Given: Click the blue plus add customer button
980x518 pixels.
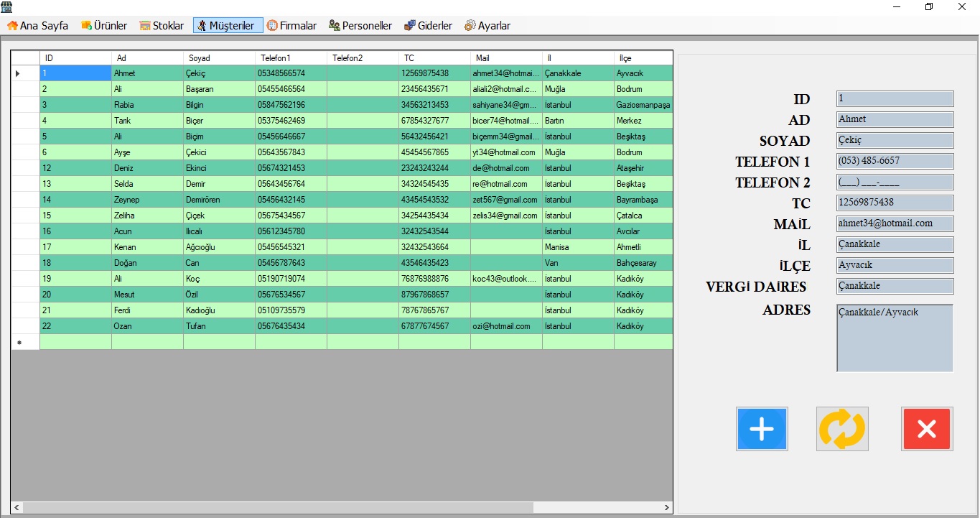Looking at the screenshot, I should (x=762, y=429).
